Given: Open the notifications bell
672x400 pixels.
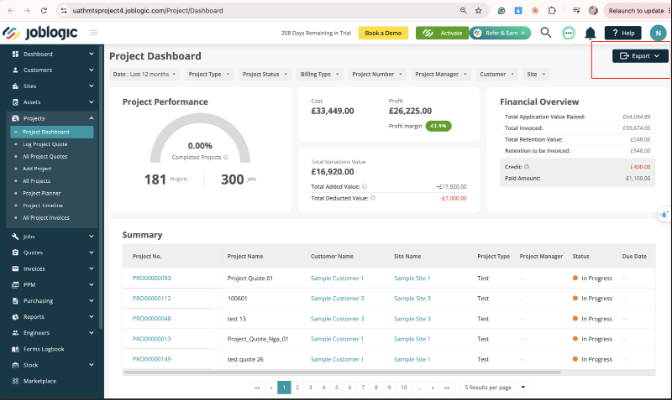Looking at the screenshot, I should (590, 33).
